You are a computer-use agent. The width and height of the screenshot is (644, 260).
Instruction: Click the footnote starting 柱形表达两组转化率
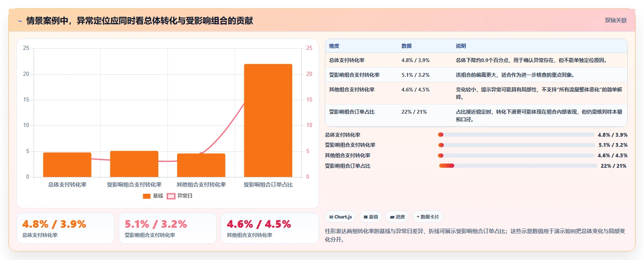[475, 236]
